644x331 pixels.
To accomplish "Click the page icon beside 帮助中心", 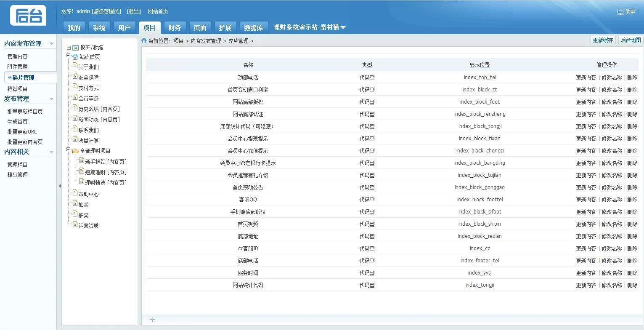I will click(x=75, y=193).
